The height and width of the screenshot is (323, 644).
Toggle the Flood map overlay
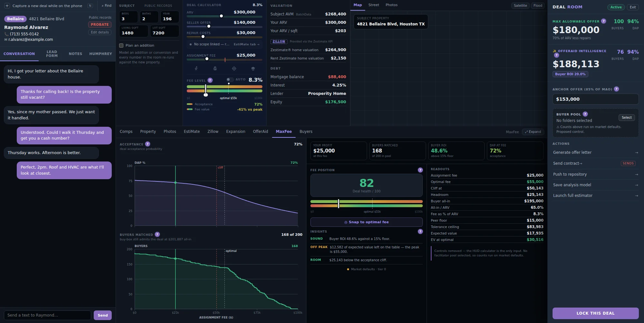coord(538,6)
